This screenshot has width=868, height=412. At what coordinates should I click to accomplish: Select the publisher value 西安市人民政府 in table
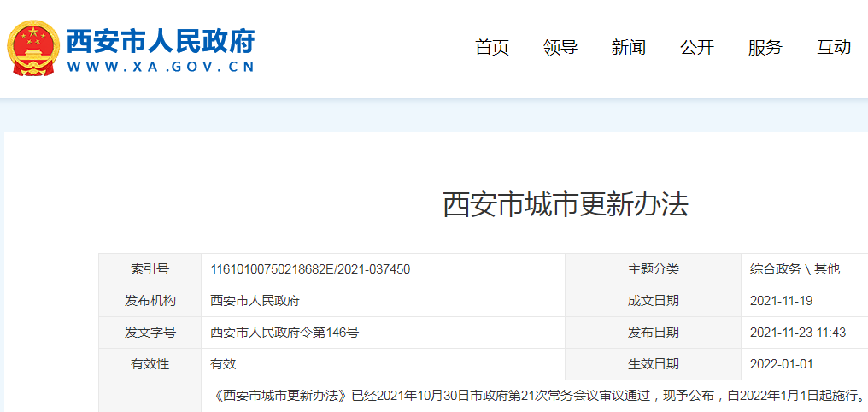coord(255,301)
